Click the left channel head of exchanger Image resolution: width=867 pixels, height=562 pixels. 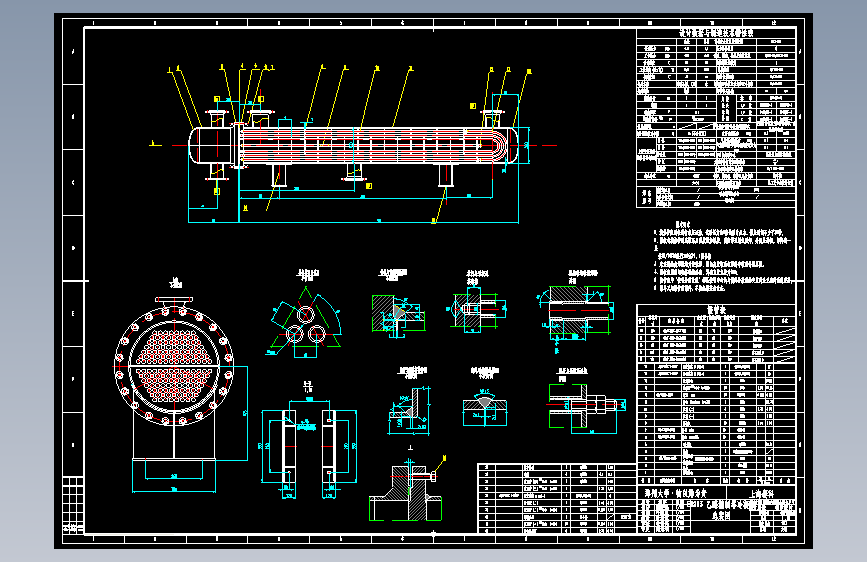click(211, 145)
